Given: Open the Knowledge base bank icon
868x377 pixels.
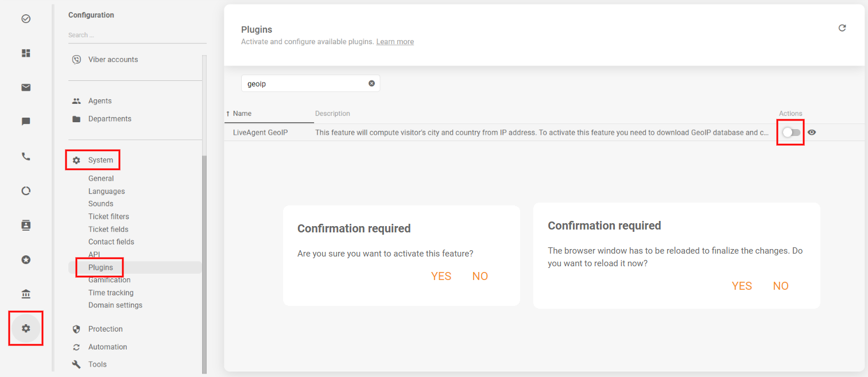Looking at the screenshot, I should pos(26,294).
